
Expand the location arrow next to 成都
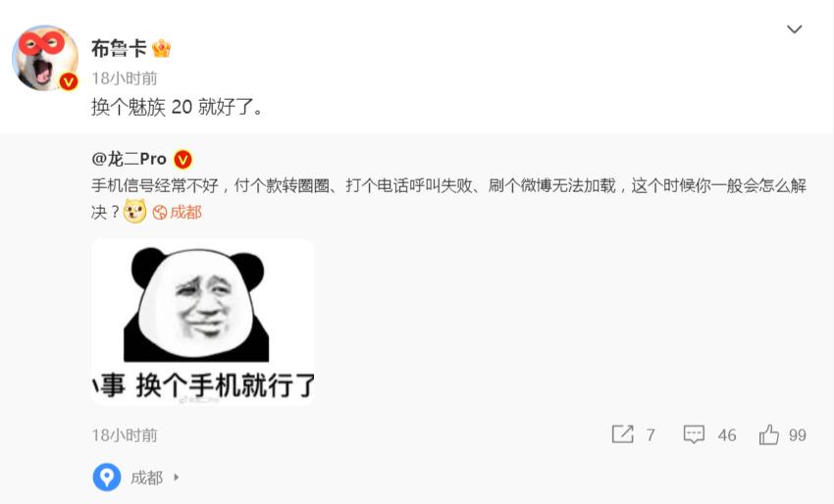coord(177,478)
